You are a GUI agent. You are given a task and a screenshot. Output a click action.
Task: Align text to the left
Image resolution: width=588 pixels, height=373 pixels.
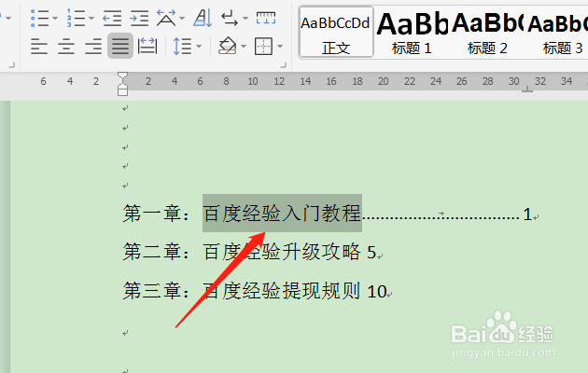pyautogui.click(x=39, y=46)
